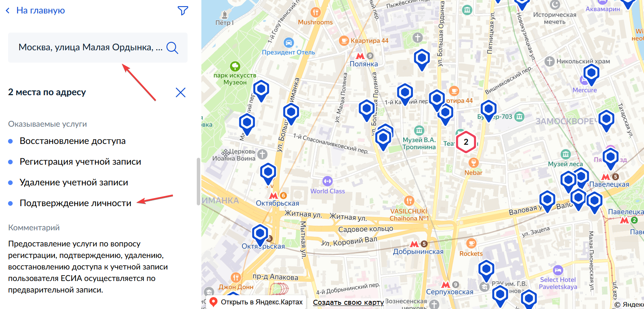Screen dimensions: 644x309
Task: Click 'Создать свою карту' link
Action: (x=348, y=302)
